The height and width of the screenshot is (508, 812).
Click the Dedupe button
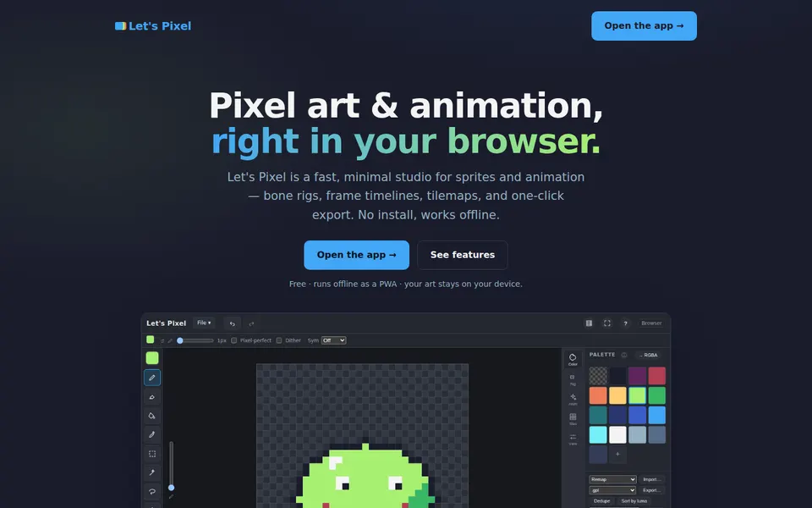tap(601, 501)
